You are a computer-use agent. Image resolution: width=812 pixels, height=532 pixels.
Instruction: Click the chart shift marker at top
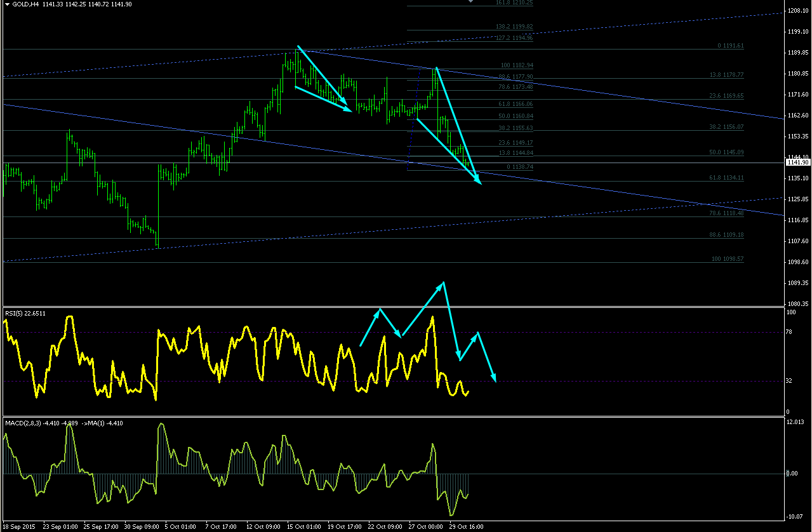pos(470,2)
